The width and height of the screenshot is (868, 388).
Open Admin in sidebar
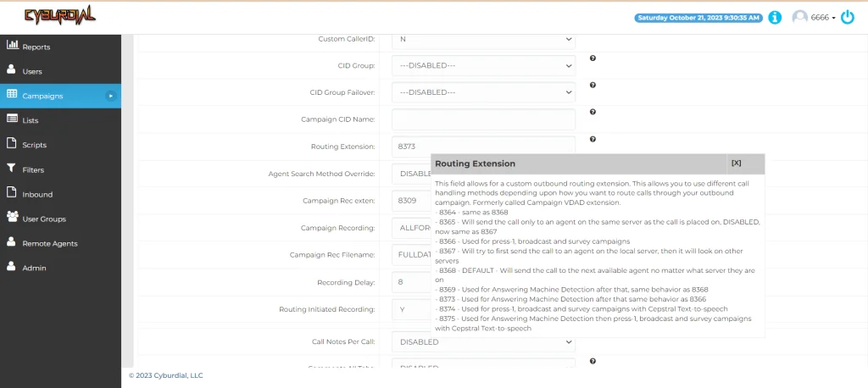60,268
